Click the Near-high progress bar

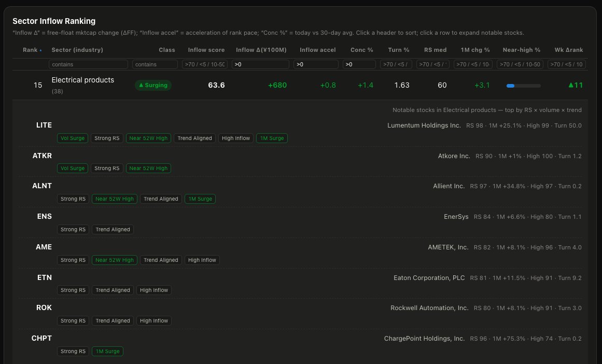(524, 86)
